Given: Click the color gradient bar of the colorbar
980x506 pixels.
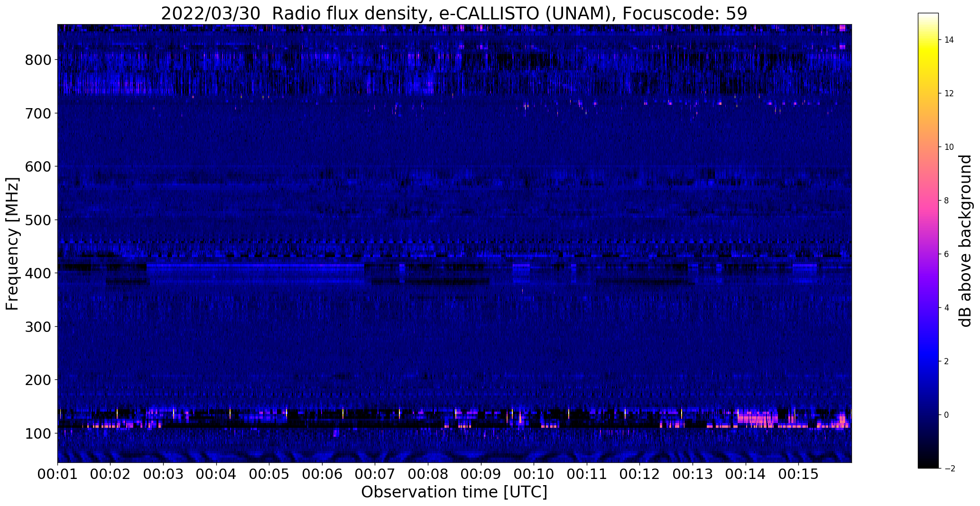Looking at the screenshot, I should [x=928, y=240].
